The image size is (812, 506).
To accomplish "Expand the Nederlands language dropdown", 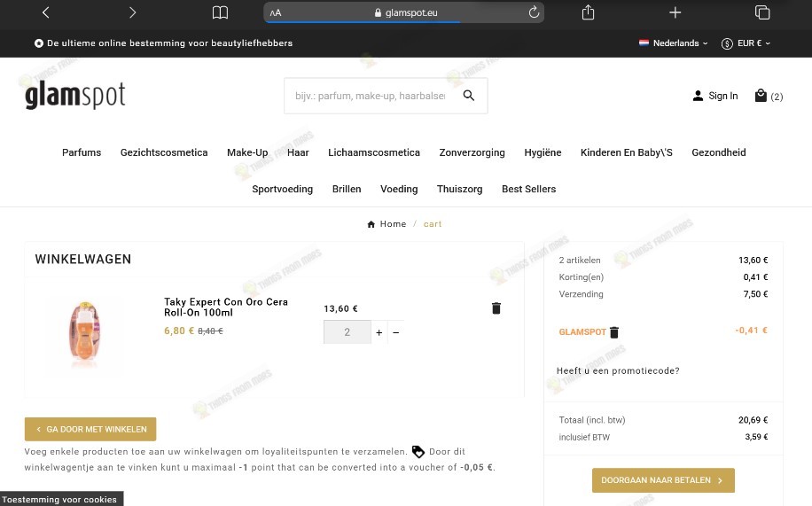I will tap(673, 43).
